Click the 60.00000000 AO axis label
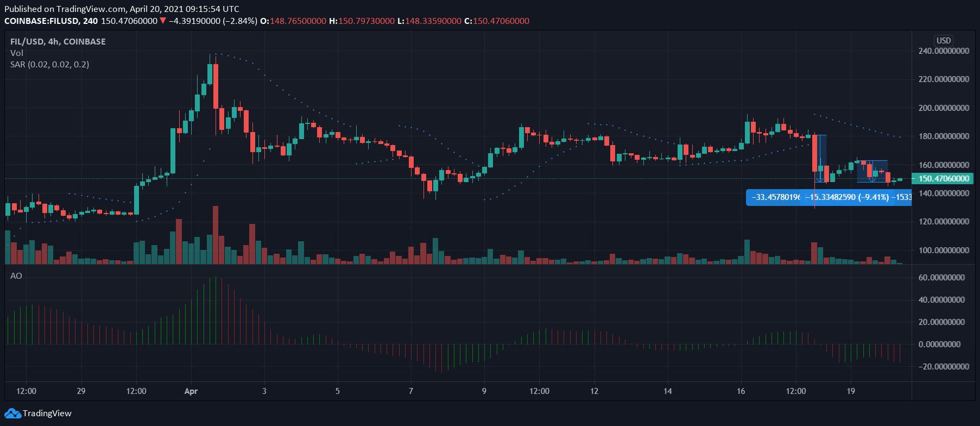The width and height of the screenshot is (980, 426). (941, 277)
